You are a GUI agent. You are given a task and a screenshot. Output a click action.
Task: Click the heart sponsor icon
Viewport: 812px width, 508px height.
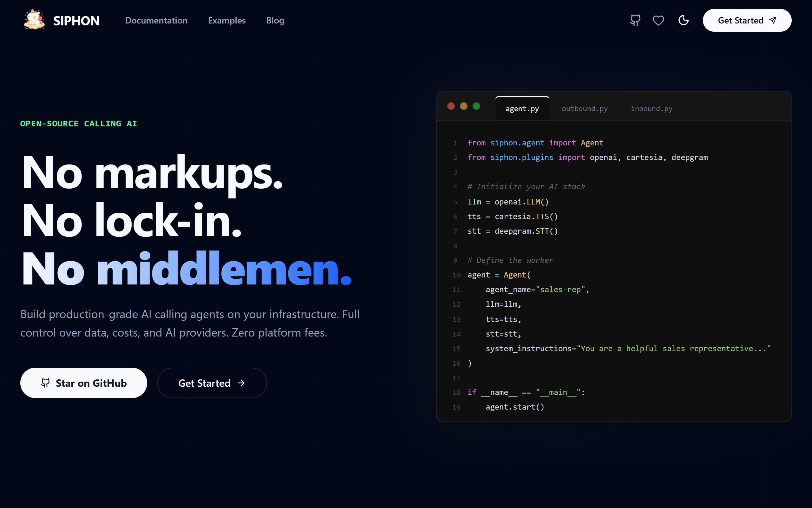coord(658,21)
